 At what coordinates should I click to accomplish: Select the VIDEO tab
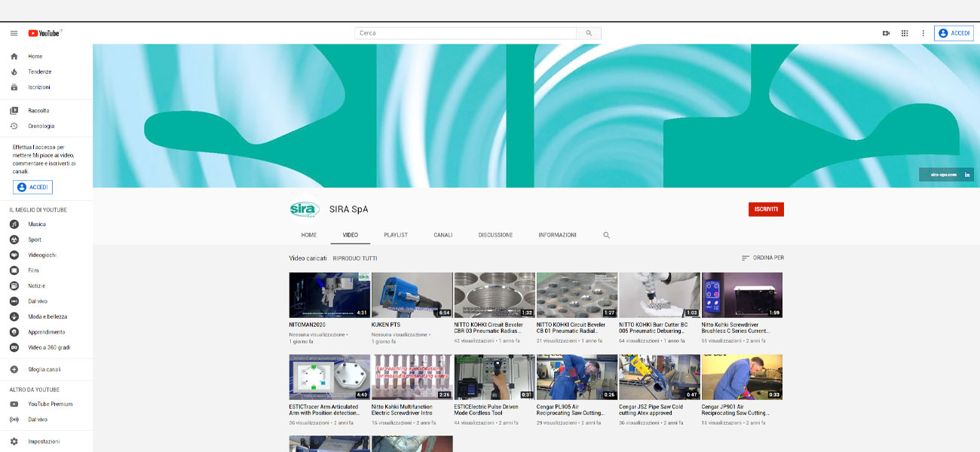351,235
